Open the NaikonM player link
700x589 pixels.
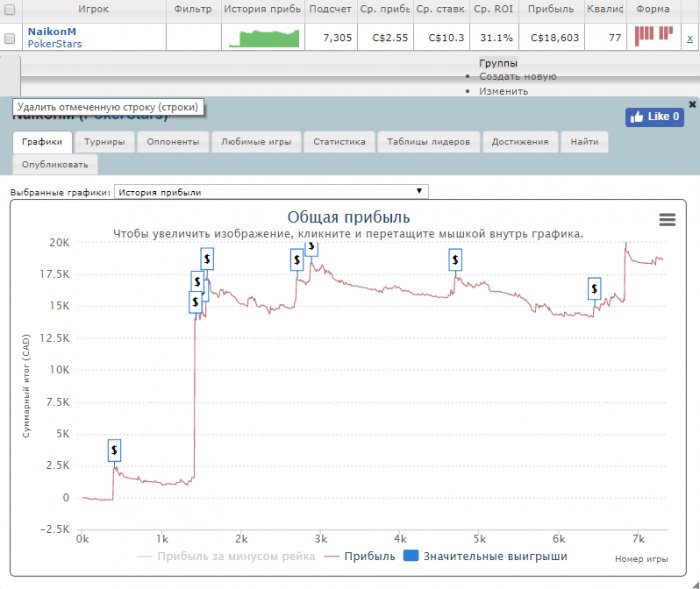[51, 31]
